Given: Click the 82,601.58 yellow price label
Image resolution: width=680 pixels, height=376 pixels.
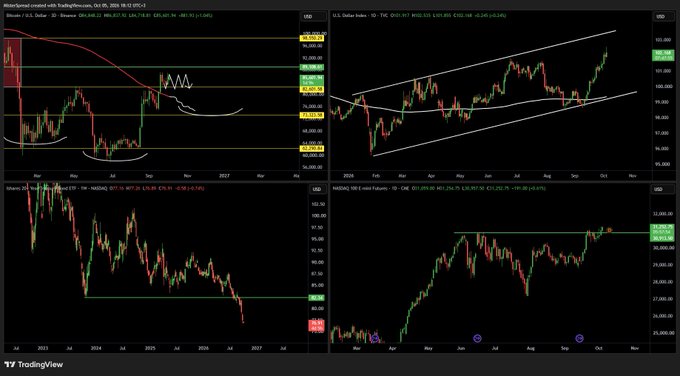Looking at the screenshot, I should coord(312,89).
